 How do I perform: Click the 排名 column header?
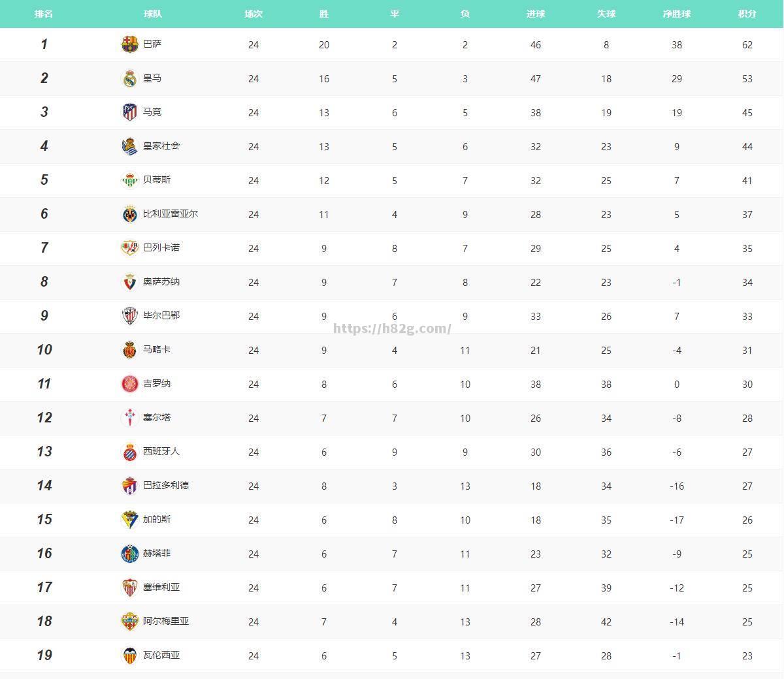(x=44, y=14)
